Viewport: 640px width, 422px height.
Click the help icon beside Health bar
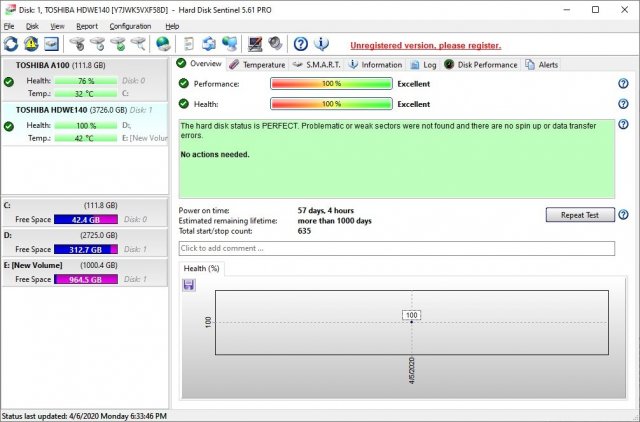(623, 104)
